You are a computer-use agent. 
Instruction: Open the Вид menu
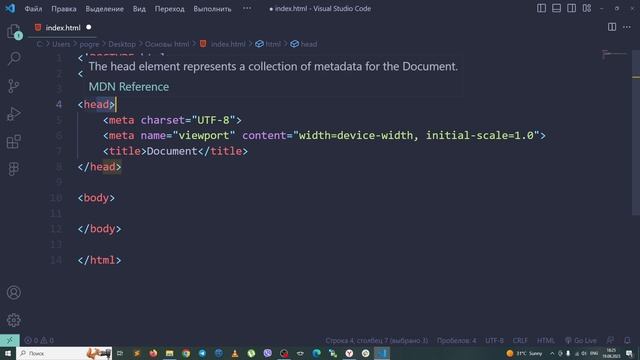point(139,9)
